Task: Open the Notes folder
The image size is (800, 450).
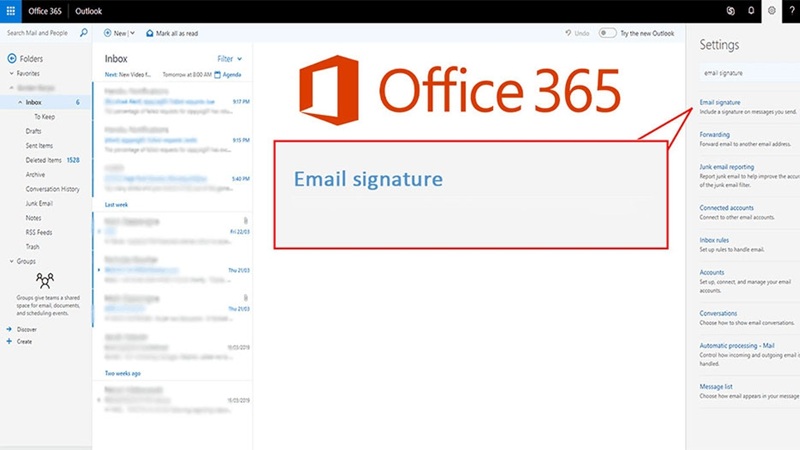Action: pyautogui.click(x=33, y=218)
